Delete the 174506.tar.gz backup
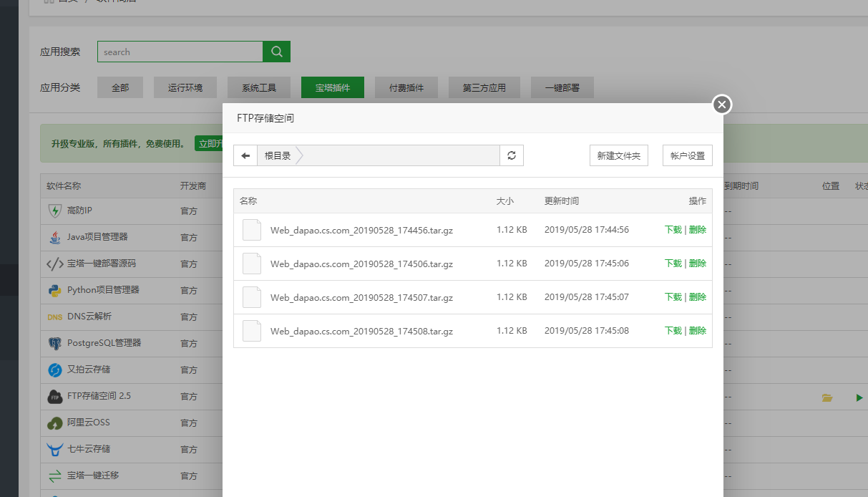The height and width of the screenshot is (497, 868). point(698,264)
